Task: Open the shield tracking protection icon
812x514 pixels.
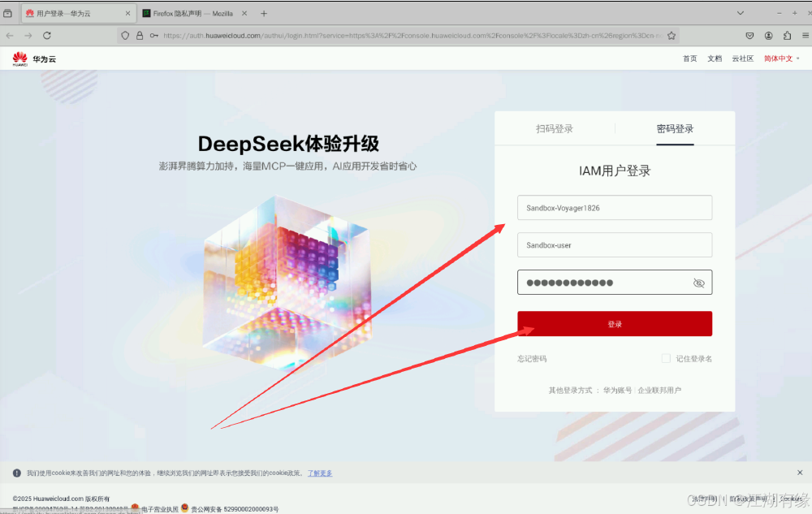Action: (125, 35)
